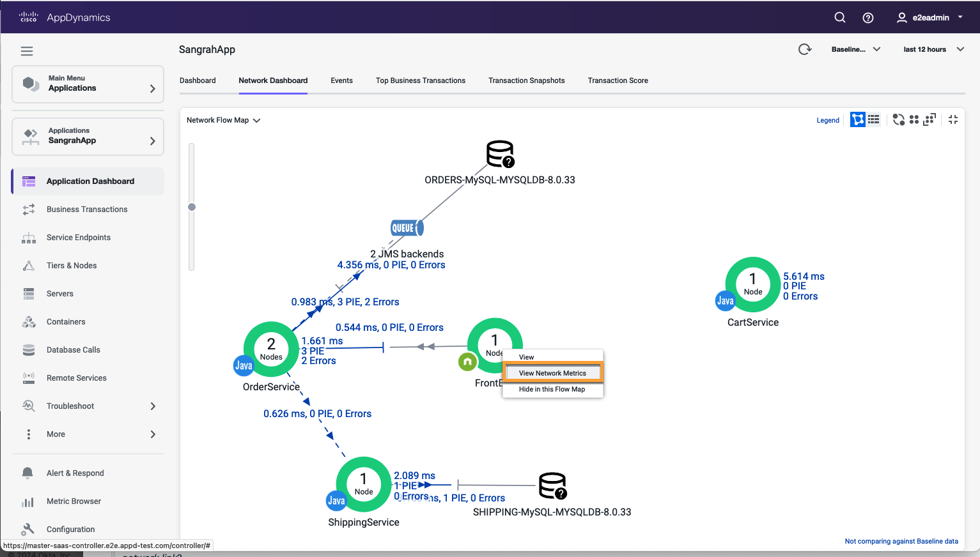Select the Network Dashboard tab
The width and height of the screenshot is (980, 557).
pos(273,80)
